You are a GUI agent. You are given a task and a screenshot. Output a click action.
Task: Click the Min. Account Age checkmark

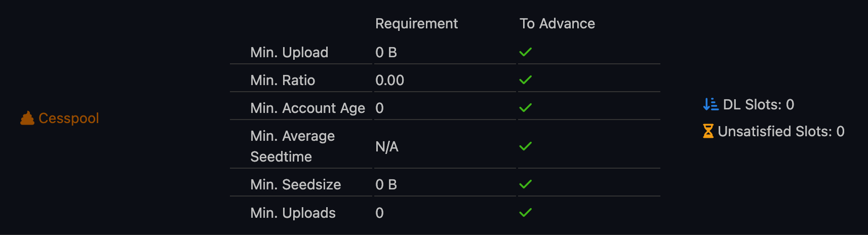point(526,108)
